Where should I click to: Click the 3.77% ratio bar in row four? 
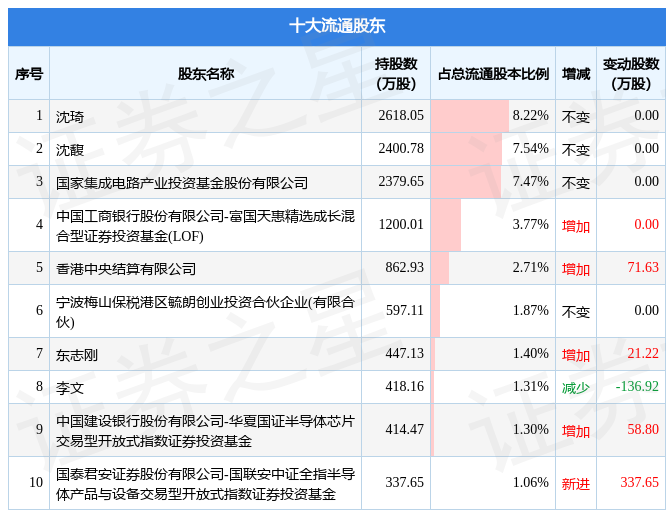coord(446,225)
